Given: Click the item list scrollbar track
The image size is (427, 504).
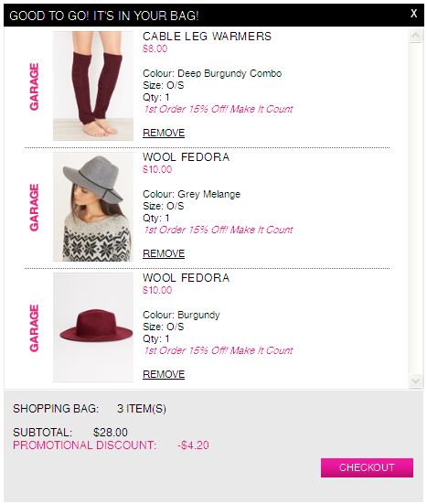Looking at the screenshot, I should coord(415,208).
